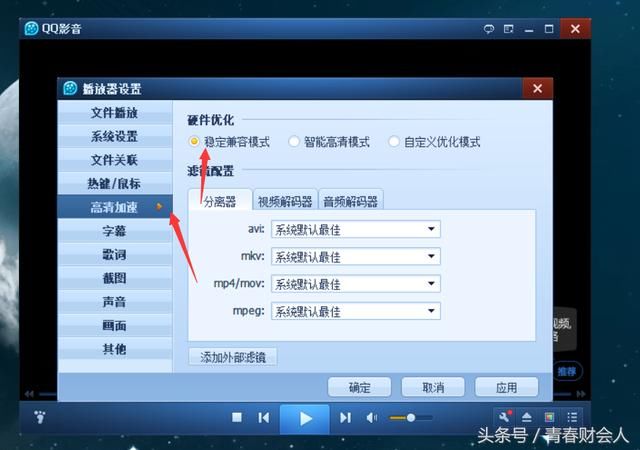Open 热键/鼠标 settings category

114,183
